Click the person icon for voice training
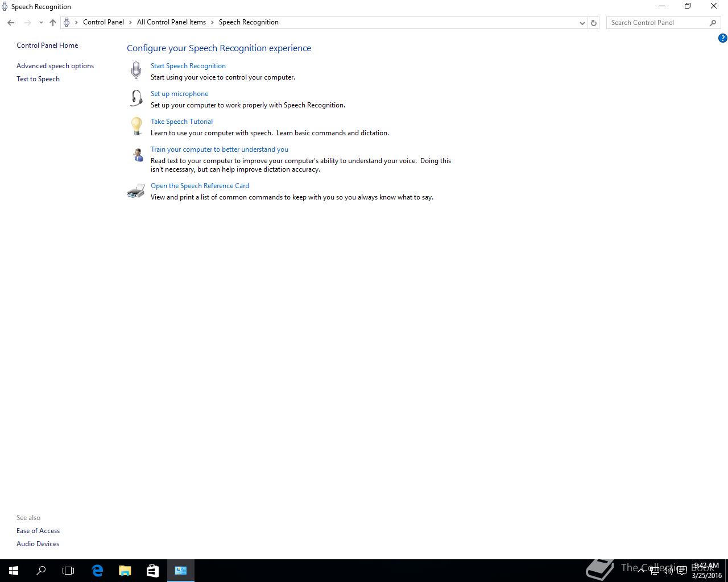728x582 pixels. point(138,155)
